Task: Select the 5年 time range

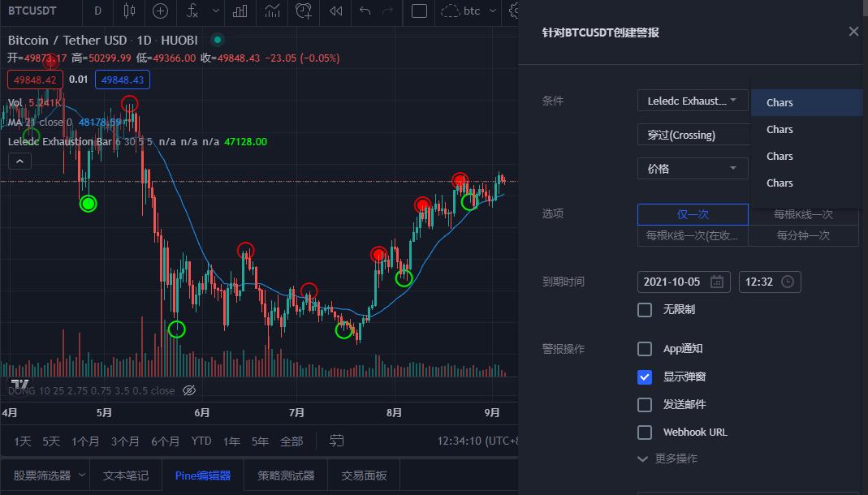Action: click(x=260, y=441)
